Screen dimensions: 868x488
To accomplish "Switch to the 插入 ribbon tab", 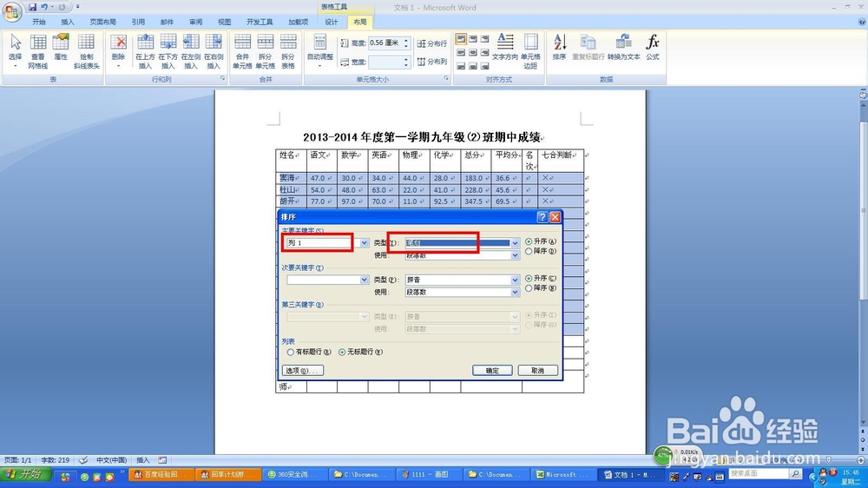I will (x=68, y=23).
